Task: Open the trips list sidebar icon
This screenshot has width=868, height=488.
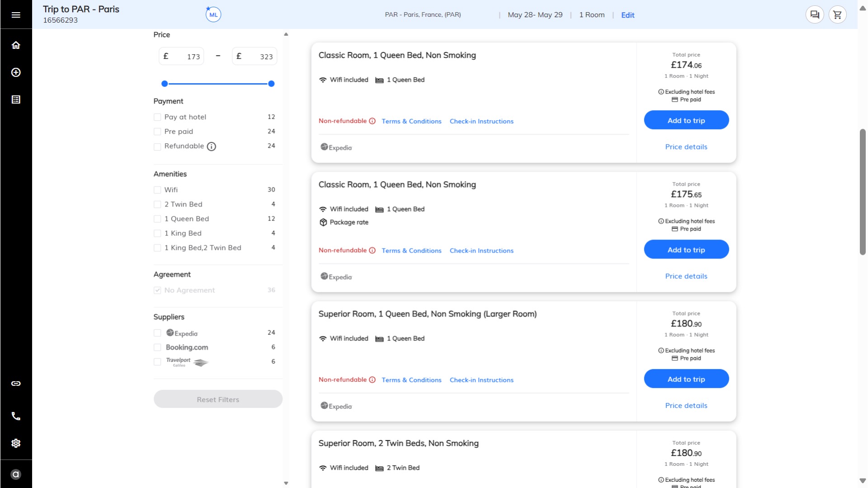Action: pyautogui.click(x=16, y=99)
